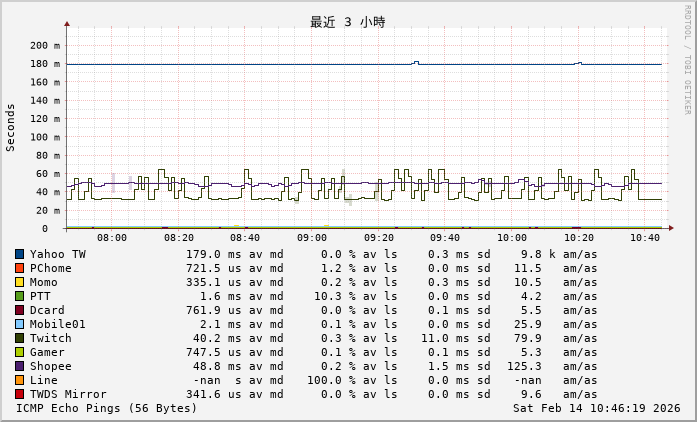
Task: Select the Momo yellow legend swatch
Action: 19,282
